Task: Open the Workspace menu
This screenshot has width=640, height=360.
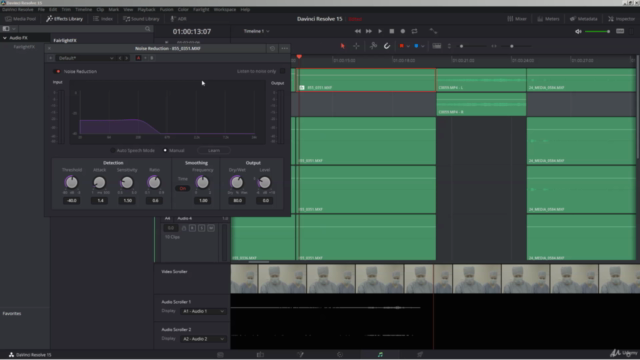Action: click(x=224, y=9)
